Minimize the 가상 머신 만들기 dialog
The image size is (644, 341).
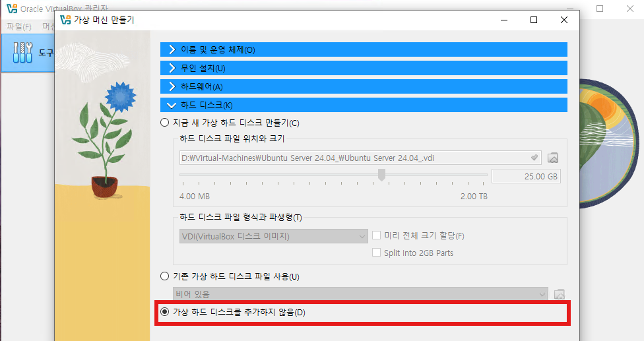[504, 20]
